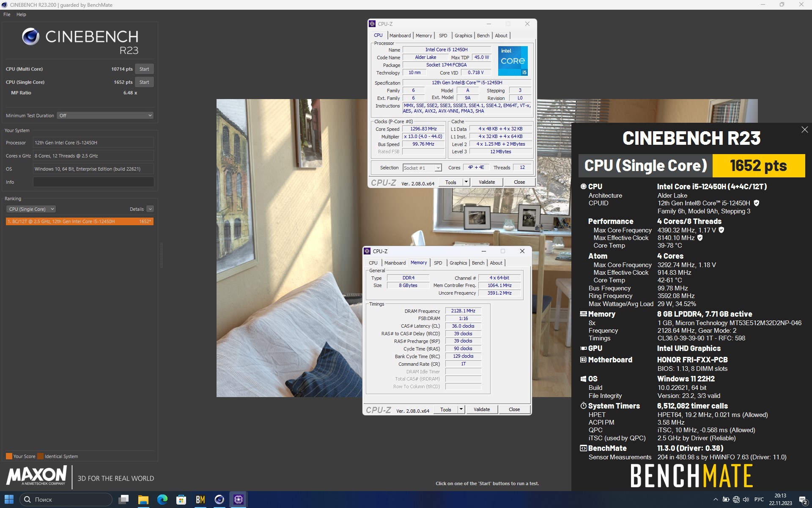This screenshot has height=508, width=812.
Task: Click the CPU-Z icon in lower window title
Action: point(367,251)
